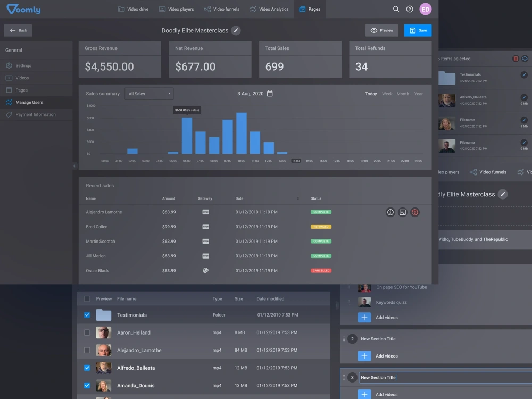This screenshot has height=399, width=532.
Task: Click the help question mark icon
Action: tap(409, 9)
